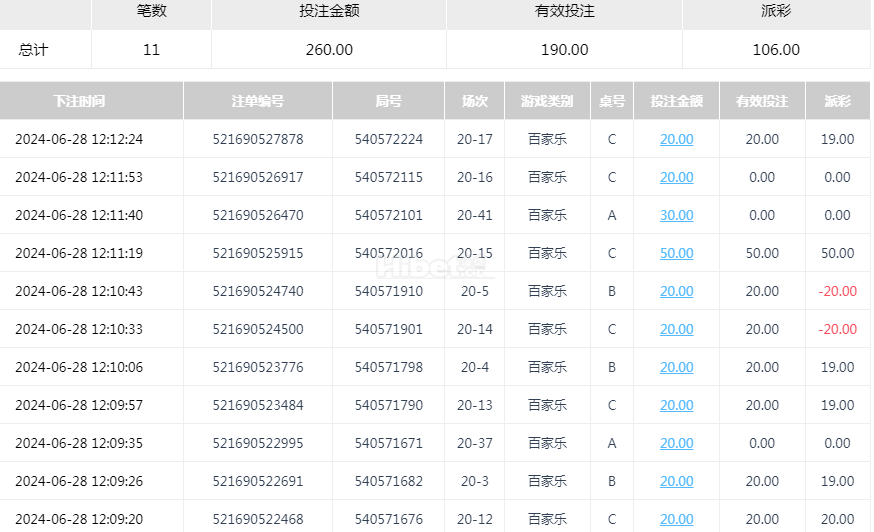The image size is (874, 532).
Task: Click order number 521690524740
Action: pyautogui.click(x=258, y=291)
